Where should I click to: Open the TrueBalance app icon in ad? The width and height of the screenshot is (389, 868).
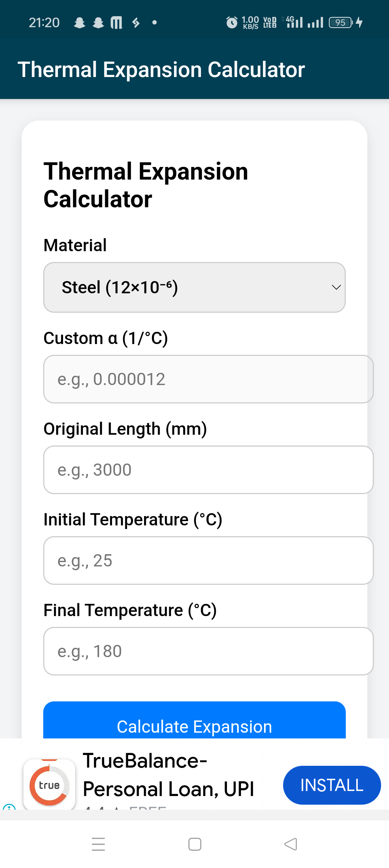pyautogui.click(x=49, y=785)
